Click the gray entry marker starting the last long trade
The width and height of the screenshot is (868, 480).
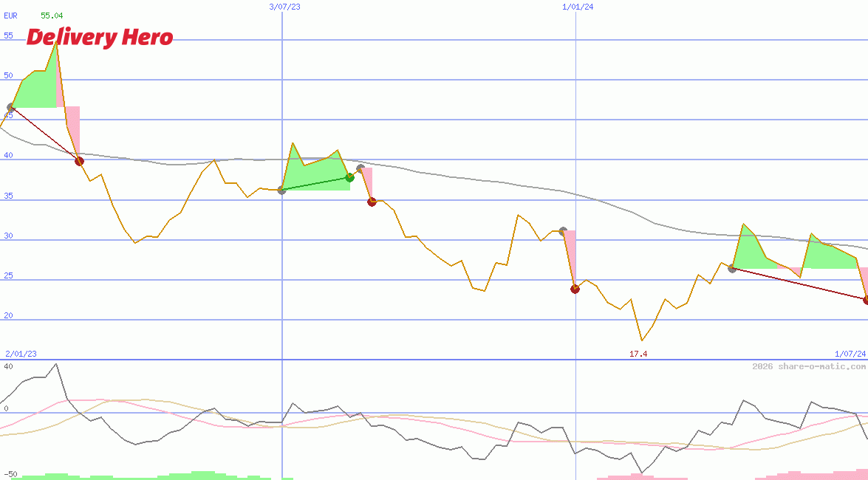(x=732, y=268)
